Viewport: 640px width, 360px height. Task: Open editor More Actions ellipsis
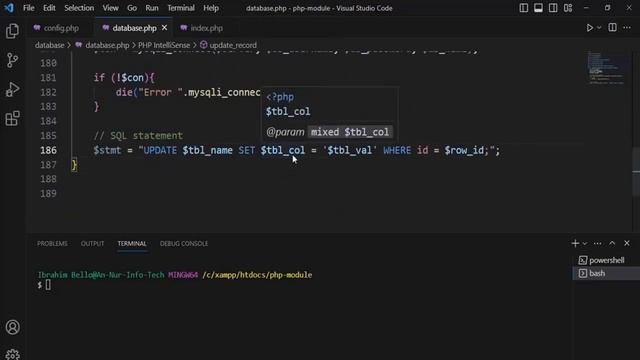click(627, 28)
